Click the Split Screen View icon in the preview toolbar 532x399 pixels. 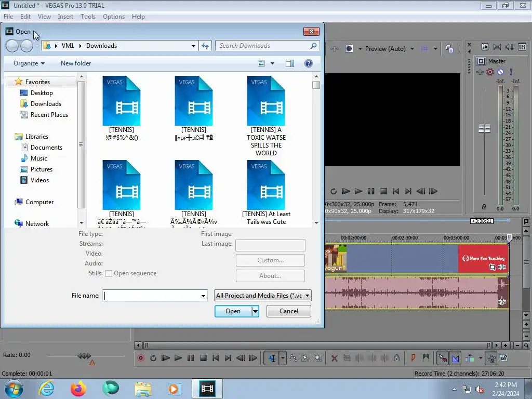click(349, 49)
